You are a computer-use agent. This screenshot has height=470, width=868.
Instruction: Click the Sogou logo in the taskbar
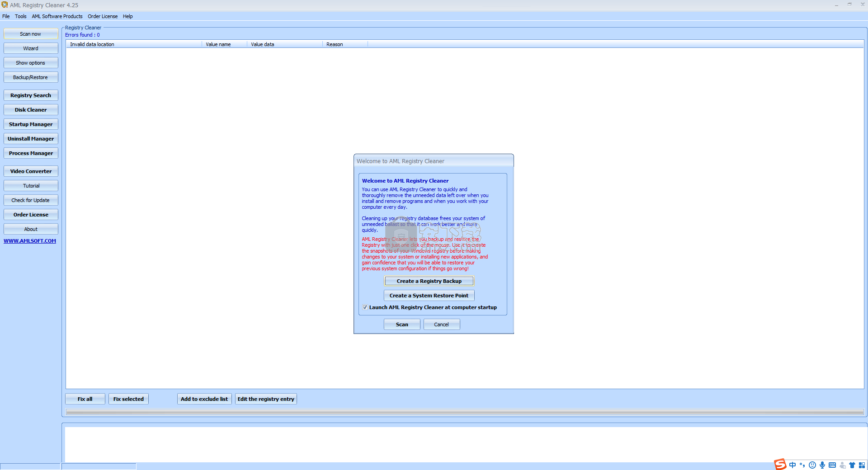click(x=780, y=465)
